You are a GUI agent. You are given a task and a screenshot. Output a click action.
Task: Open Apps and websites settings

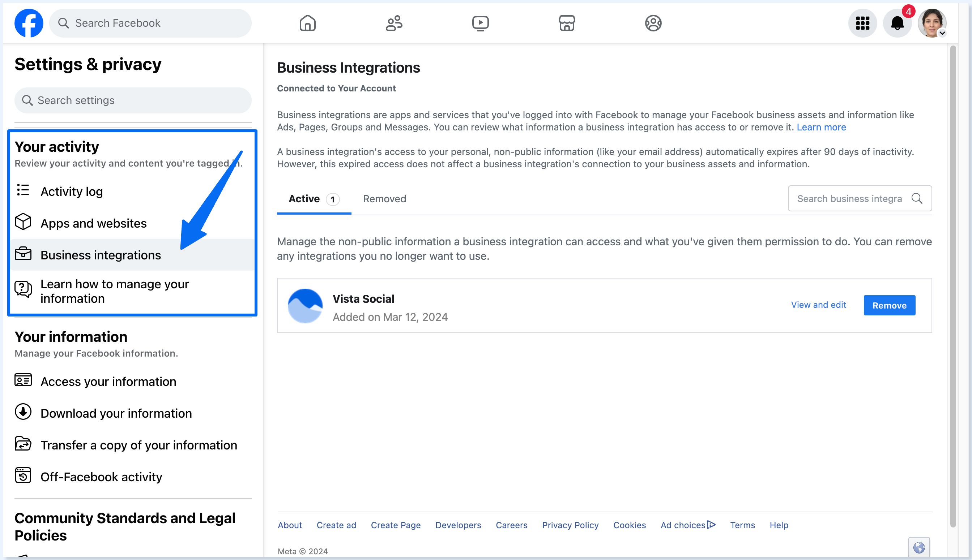coord(94,224)
